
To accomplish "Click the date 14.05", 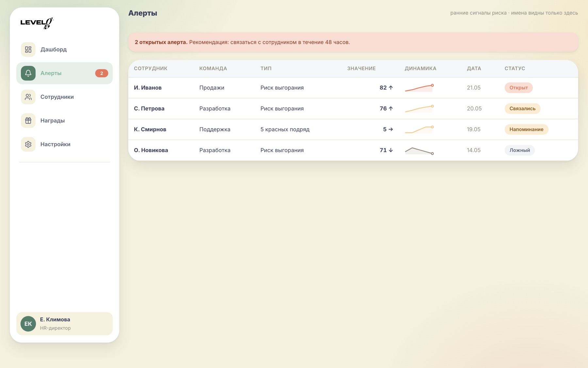I will click(x=473, y=150).
